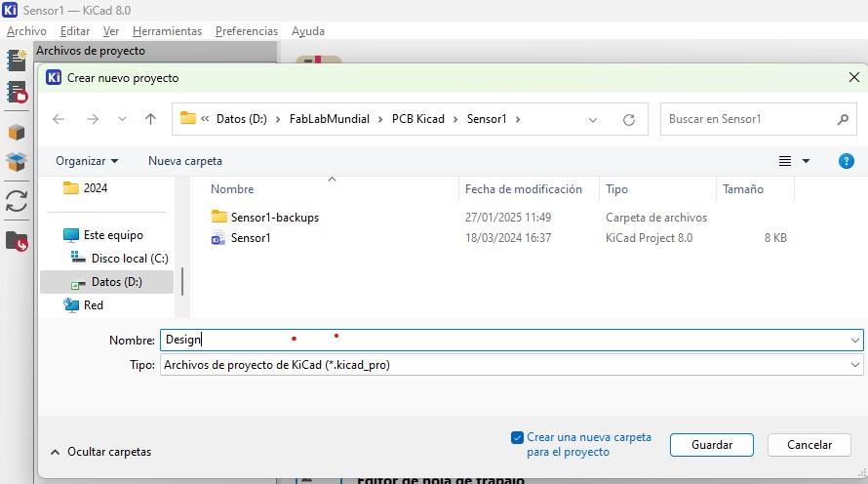The image size is (868, 484).
Task: Open the dialog help question mark icon
Action: tap(846, 161)
